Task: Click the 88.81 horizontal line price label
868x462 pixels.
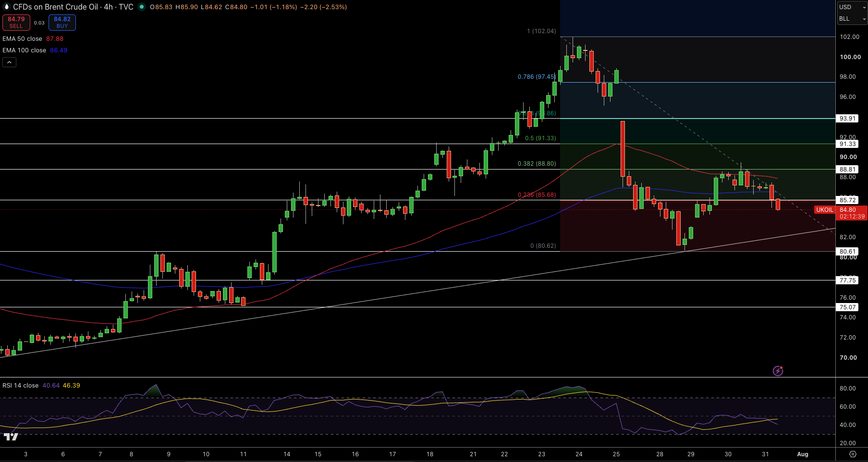Action: tap(848, 170)
